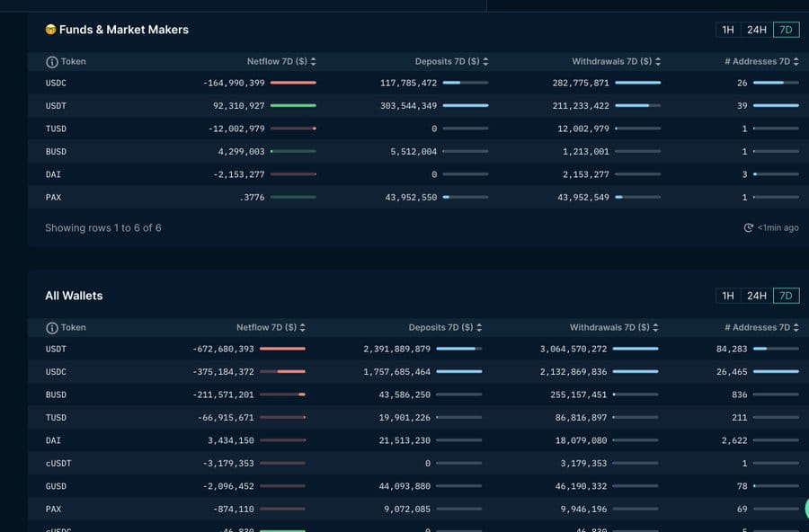
Task: Sort Funds table by Deposits 7D arrows
Action: click(x=485, y=61)
